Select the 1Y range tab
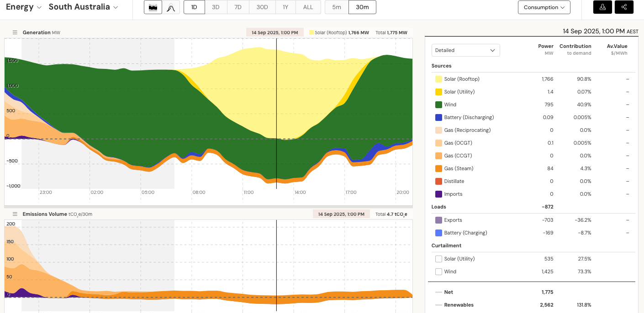 (285, 7)
